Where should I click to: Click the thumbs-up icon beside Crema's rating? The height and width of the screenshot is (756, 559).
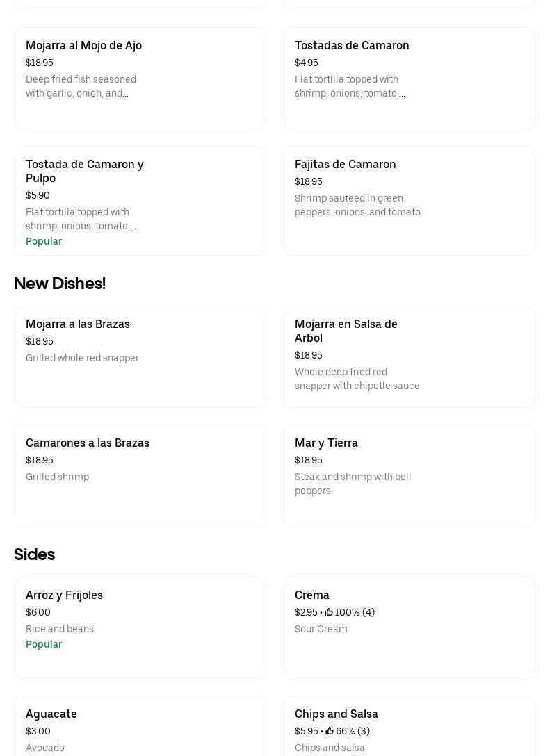pyautogui.click(x=329, y=612)
